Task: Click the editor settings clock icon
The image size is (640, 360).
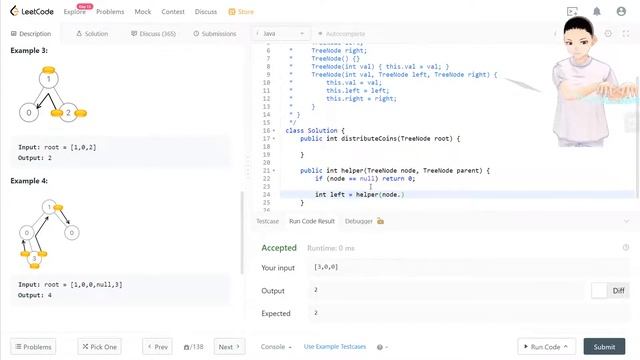Action: pos(608,33)
